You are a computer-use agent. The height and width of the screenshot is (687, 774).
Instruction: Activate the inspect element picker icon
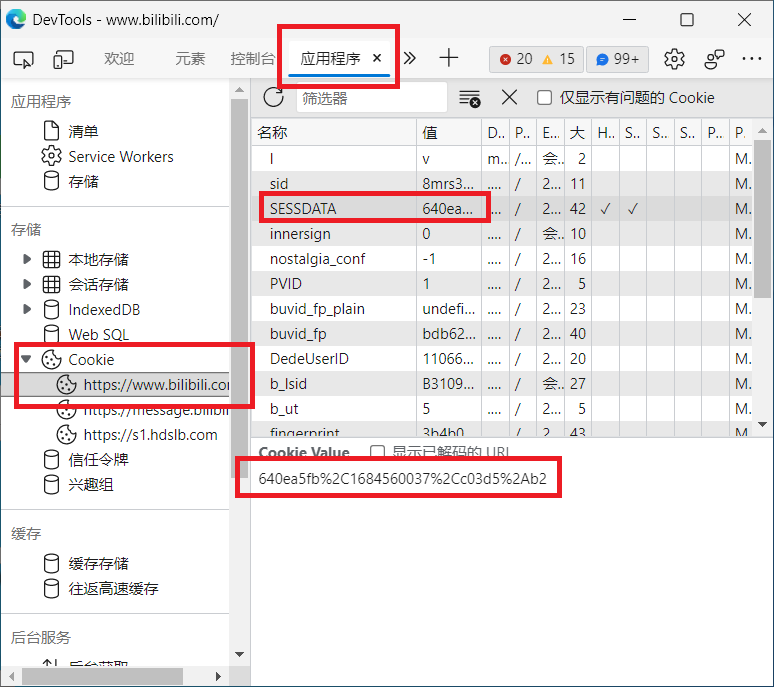pyautogui.click(x=23, y=59)
